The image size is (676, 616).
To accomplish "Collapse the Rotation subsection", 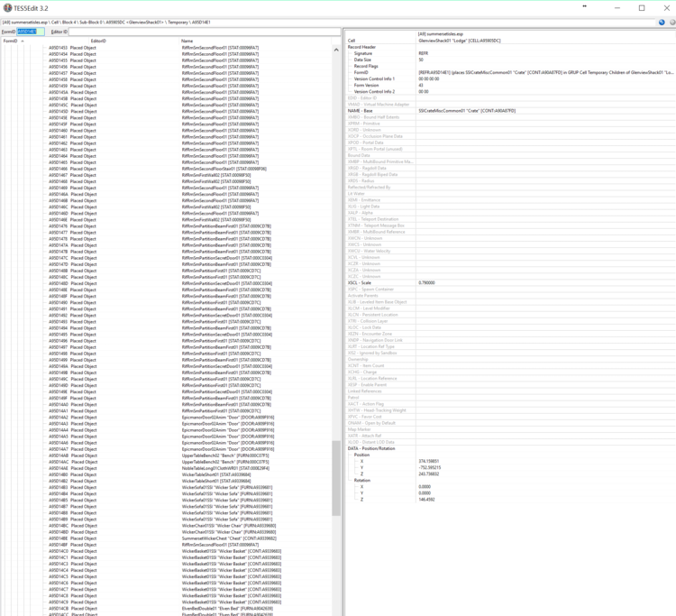I will pos(361,480).
